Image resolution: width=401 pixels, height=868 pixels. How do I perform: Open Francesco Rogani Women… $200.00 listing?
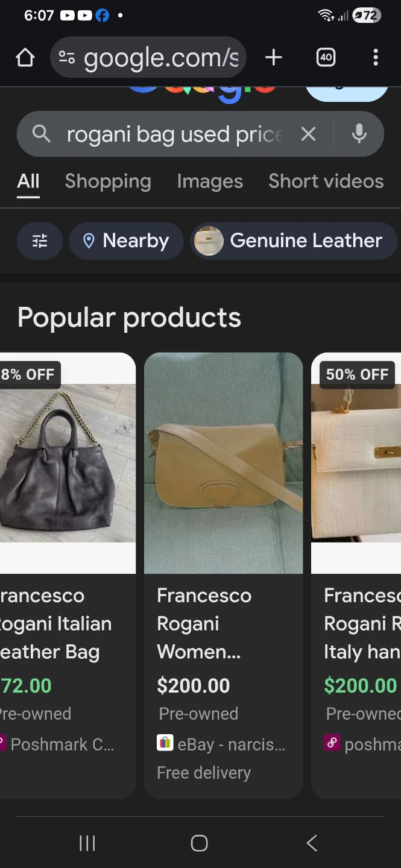click(204, 624)
